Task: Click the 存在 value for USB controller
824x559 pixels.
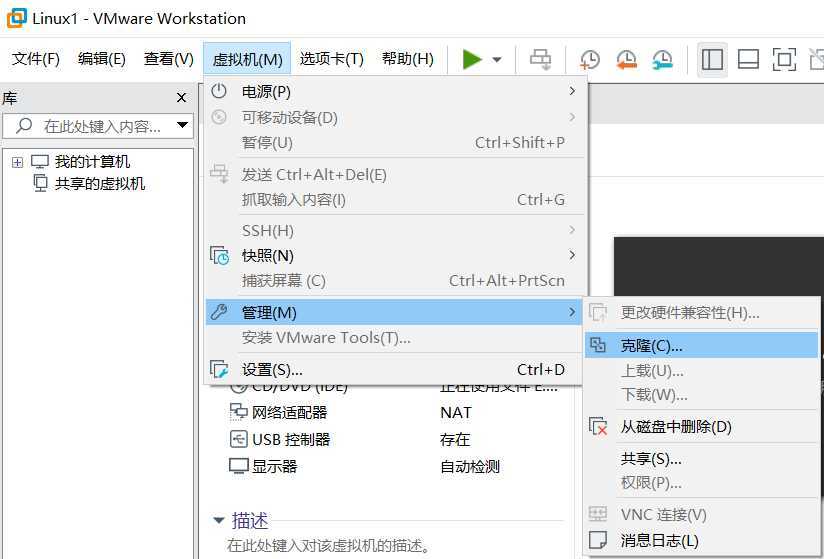Action: (x=455, y=439)
